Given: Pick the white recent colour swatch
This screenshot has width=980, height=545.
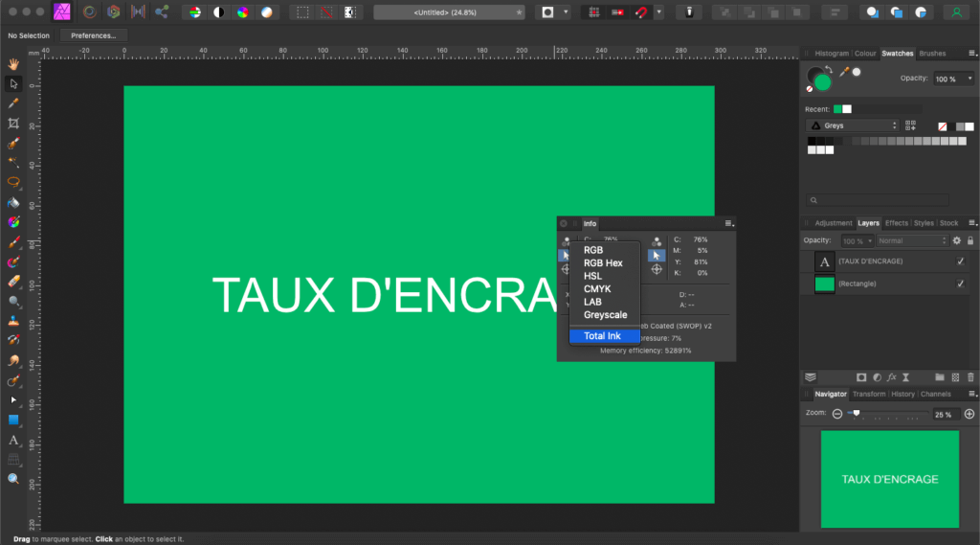Looking at the screenshot, I should (847, 109).
